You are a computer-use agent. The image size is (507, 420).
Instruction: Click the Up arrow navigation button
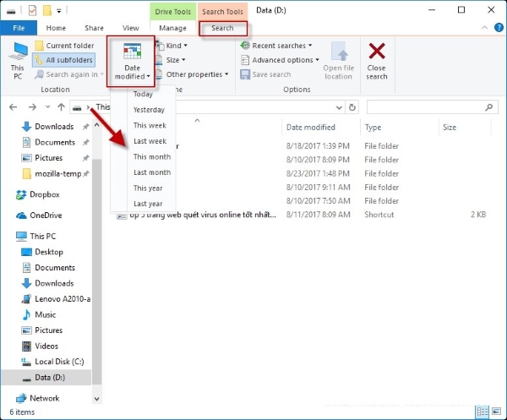point(61,107)
